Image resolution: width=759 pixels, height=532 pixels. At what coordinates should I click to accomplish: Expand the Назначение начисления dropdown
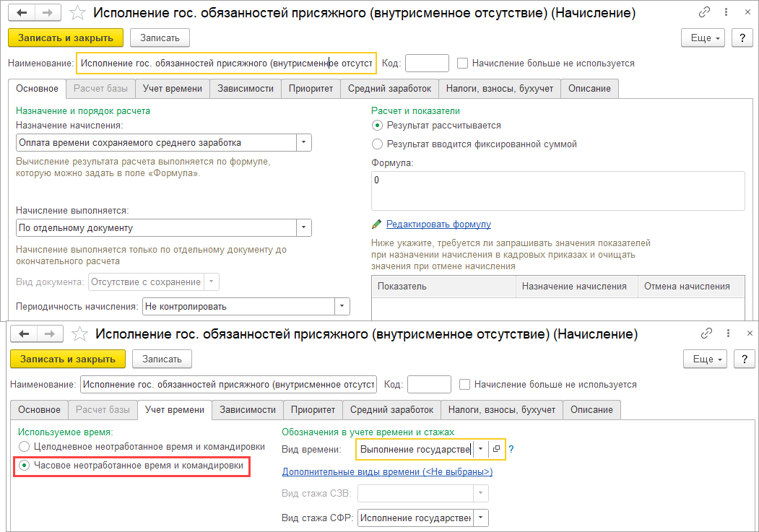pyautogui.click(x=304, y=142)
